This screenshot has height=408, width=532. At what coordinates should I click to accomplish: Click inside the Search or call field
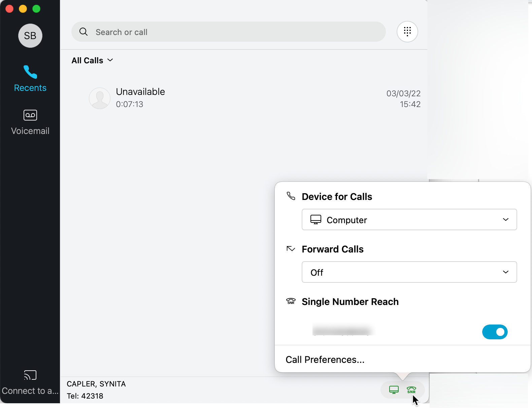(x=228, y=32)
